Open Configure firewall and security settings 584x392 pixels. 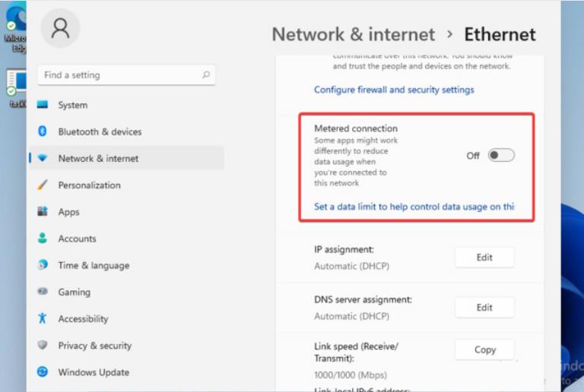click(x=394, y=90)
